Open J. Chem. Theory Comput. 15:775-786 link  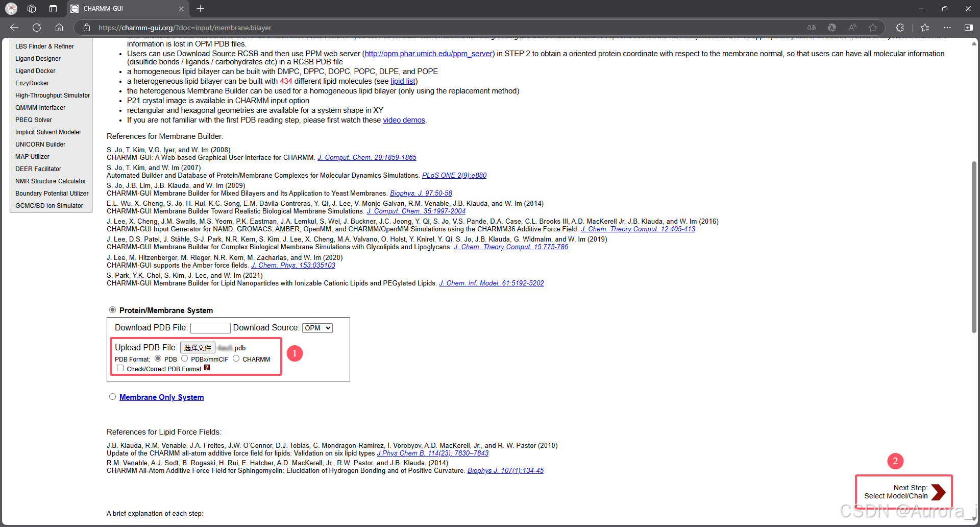(511, 247)
